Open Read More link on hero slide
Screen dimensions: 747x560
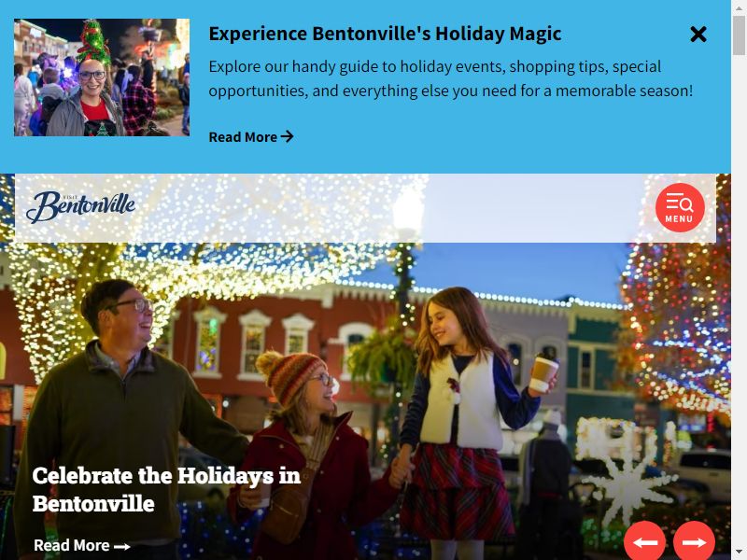point(82,545)
